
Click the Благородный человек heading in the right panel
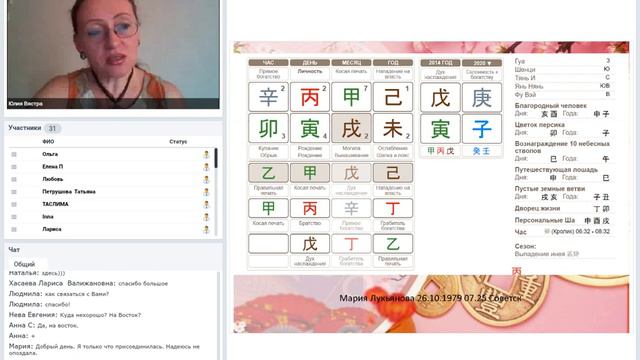click(x=551, y=106)
